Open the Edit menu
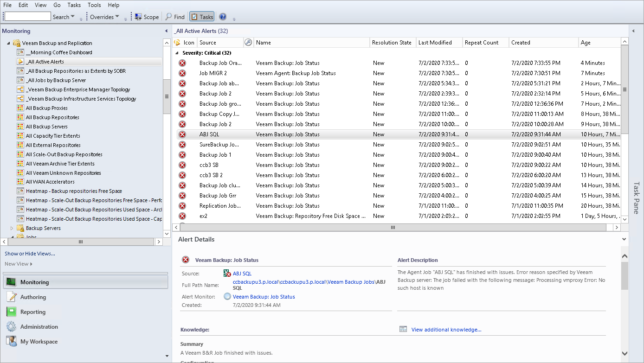This screenshot has height=363, width=644. coord(23,5)
